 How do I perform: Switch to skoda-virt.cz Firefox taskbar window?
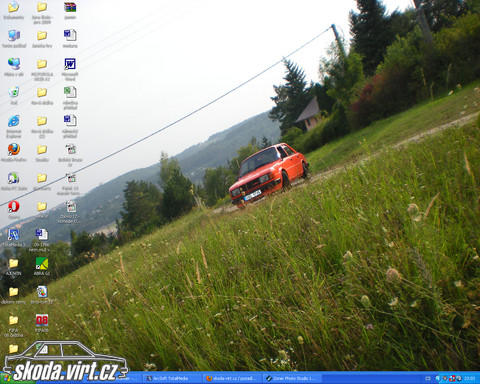(x=231, y=379)
